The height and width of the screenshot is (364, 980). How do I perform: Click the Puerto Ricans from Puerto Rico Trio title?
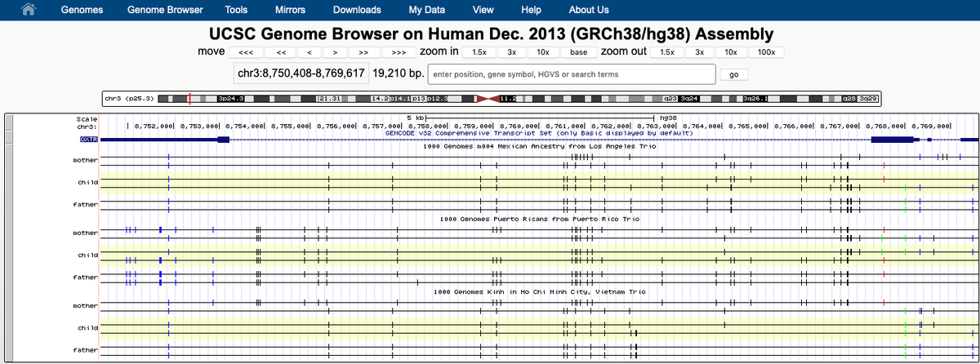point(540,220)
